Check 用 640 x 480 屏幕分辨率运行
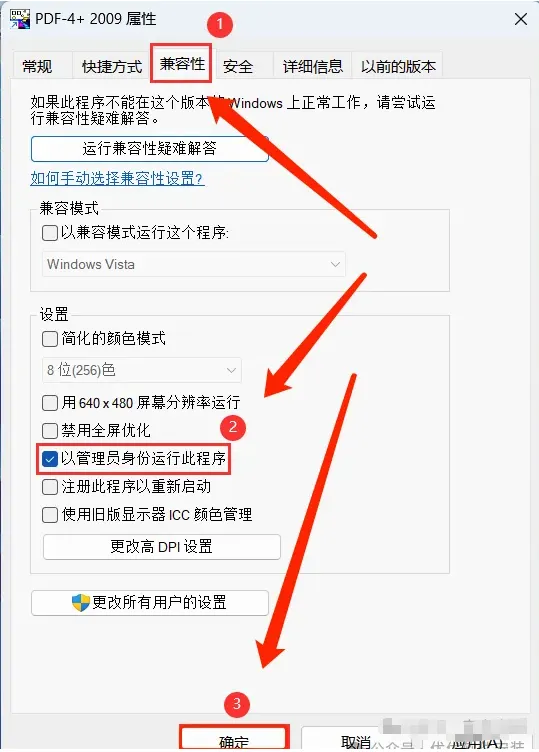This screenshot has height=752, width=539. (50, 403)
